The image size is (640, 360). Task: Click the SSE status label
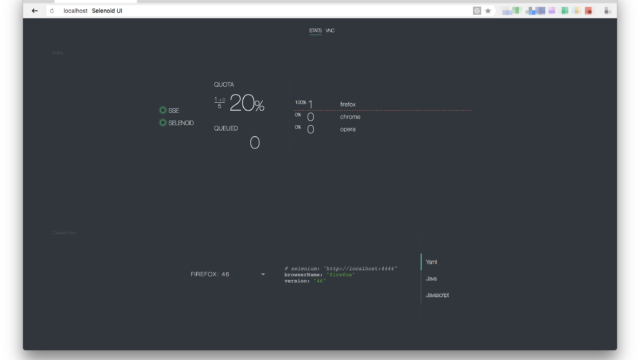click(x=173, y=111)
